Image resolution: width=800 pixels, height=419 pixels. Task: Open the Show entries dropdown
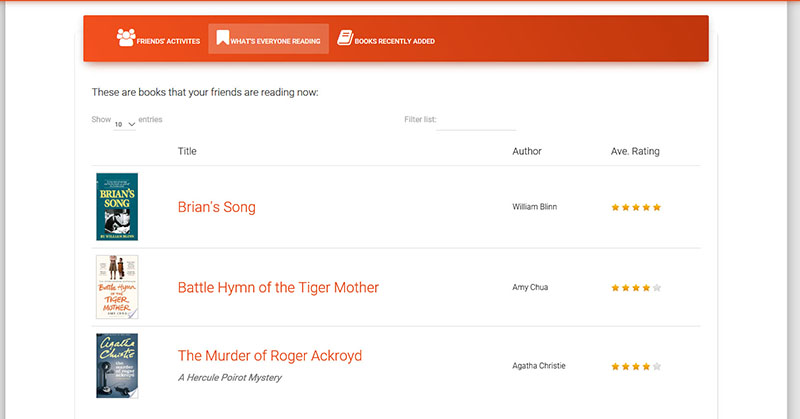124,124
